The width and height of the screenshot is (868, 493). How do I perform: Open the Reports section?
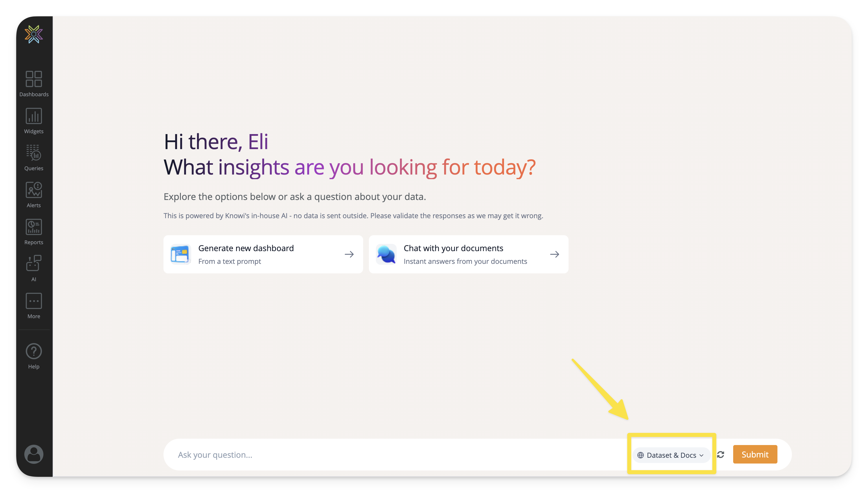pyautogui.click(x=34, y=231)
